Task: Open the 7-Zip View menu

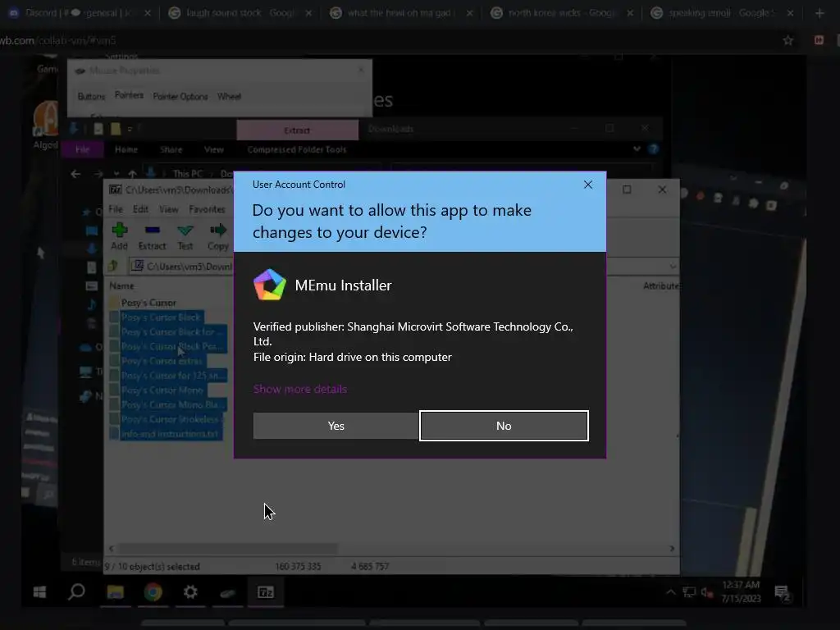Action: coord(169,209)
